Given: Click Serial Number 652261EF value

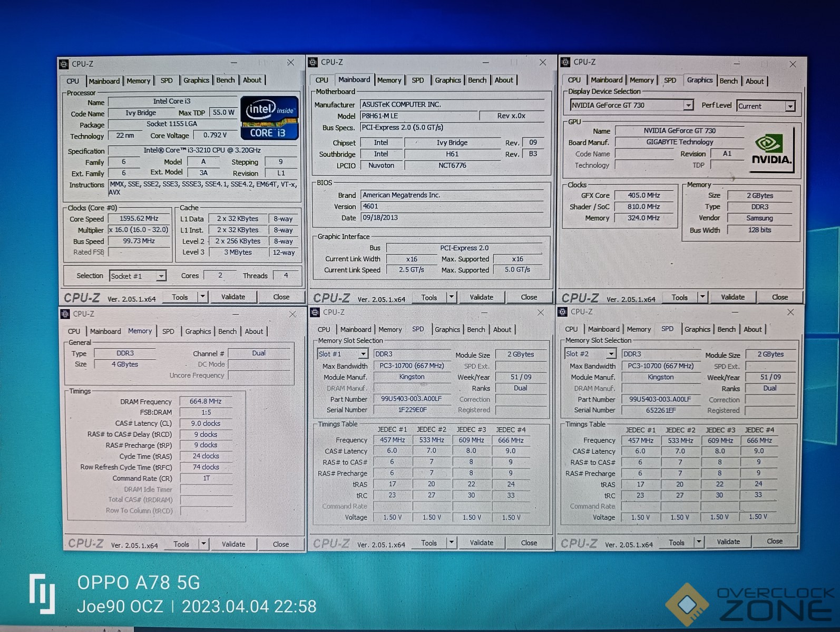Looking at the screenshot, I should click(661, 410).
